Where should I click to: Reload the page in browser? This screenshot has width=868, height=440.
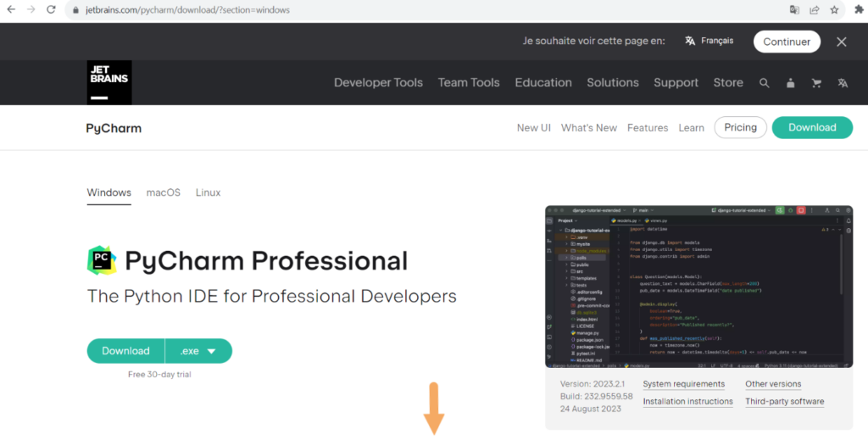(x=51, y=10)
